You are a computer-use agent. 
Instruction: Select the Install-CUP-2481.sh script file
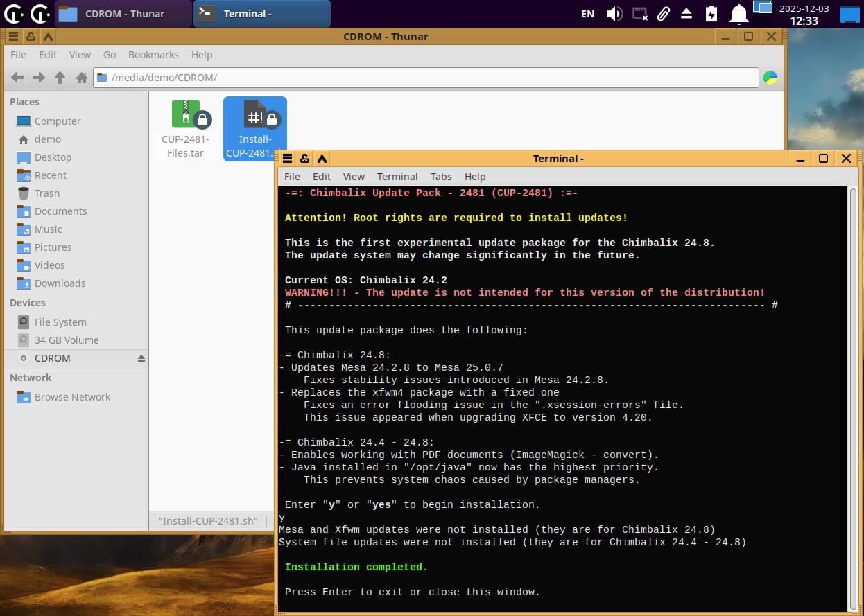pyautogui.click(x=254, y=115)
